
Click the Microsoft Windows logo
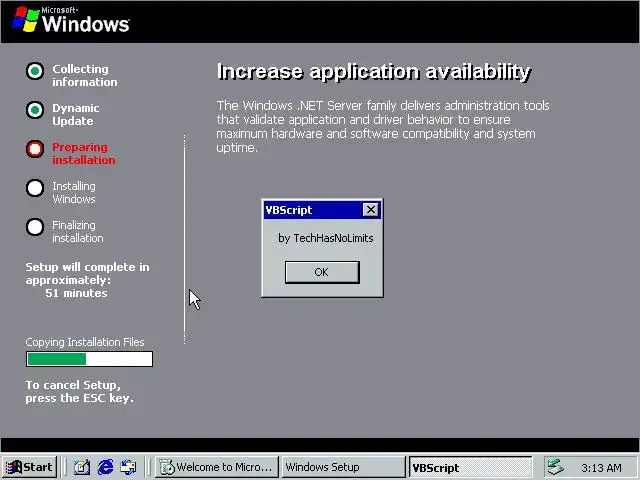[x=71, y=20]
